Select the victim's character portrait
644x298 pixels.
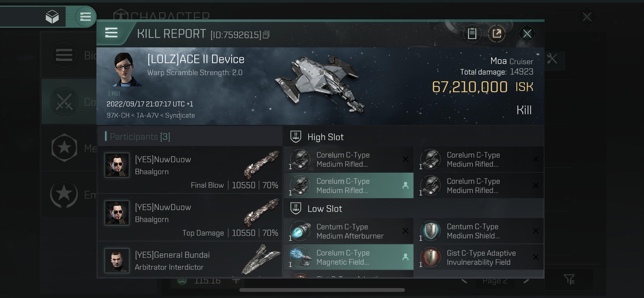125,69
